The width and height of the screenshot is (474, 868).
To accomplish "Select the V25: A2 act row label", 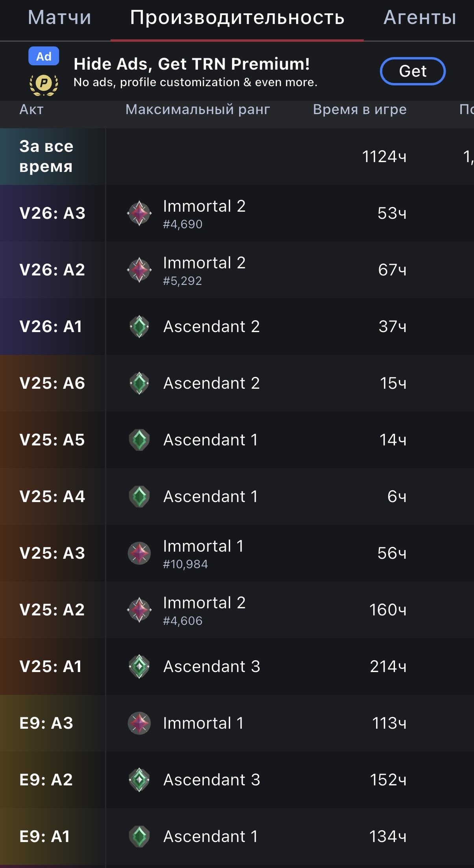I will click(x=52, y=610).
